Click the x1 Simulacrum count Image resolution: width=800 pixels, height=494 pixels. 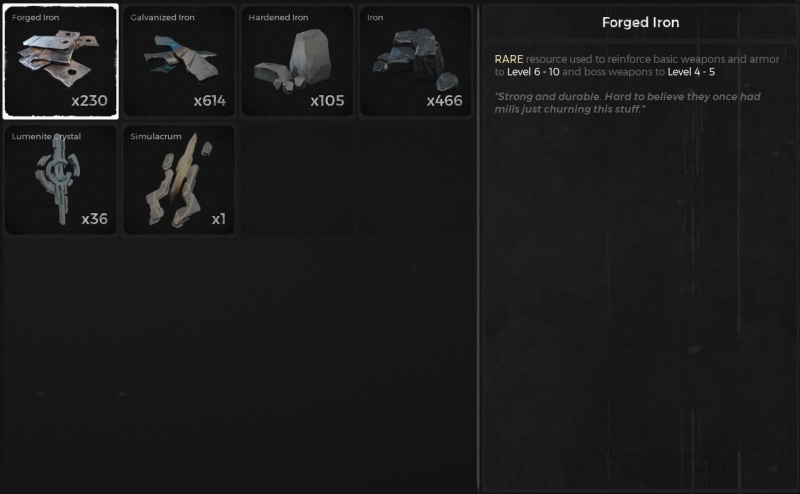click(219, 219)
